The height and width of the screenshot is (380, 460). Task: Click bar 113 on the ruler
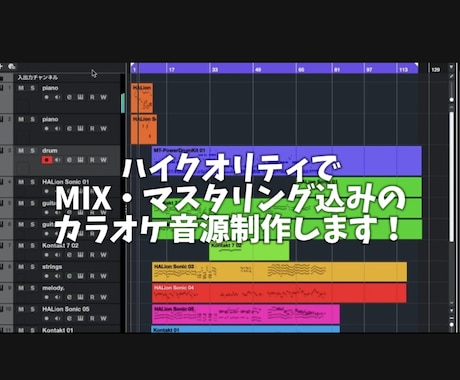click(x=403, y=70)
